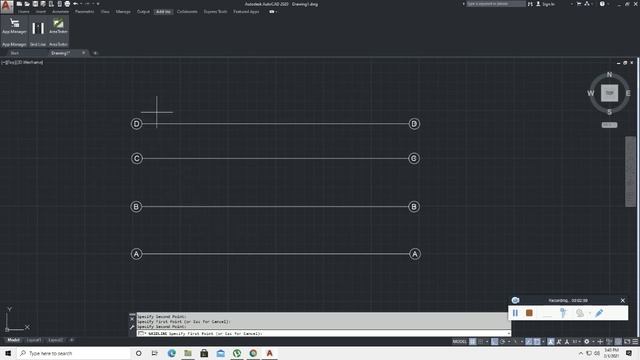Toggle Object Snap Tracking in status bar
640x360 pixels.
pos(529,342)
